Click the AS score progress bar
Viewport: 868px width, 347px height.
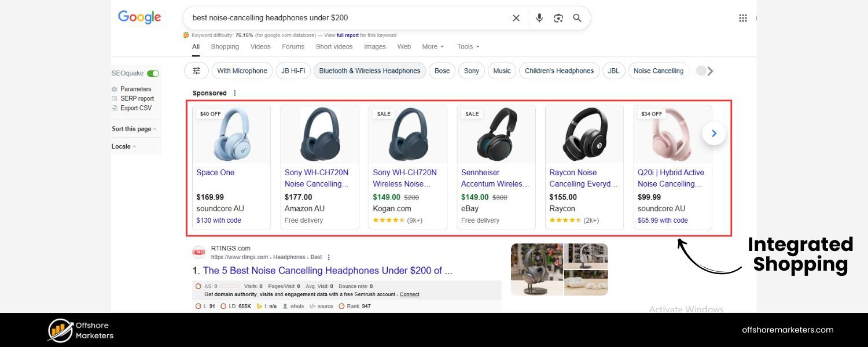(x=229, y=286)
